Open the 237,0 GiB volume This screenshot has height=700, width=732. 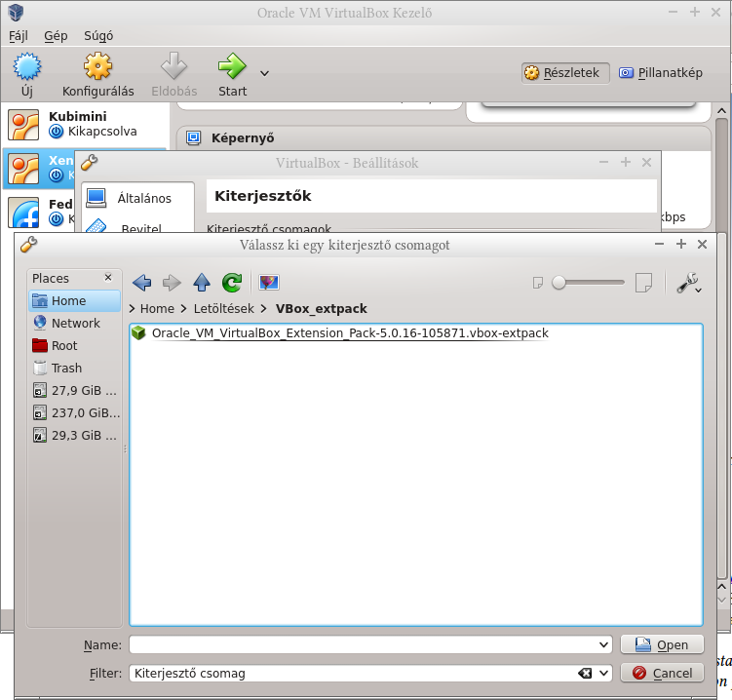click(75, 412)
